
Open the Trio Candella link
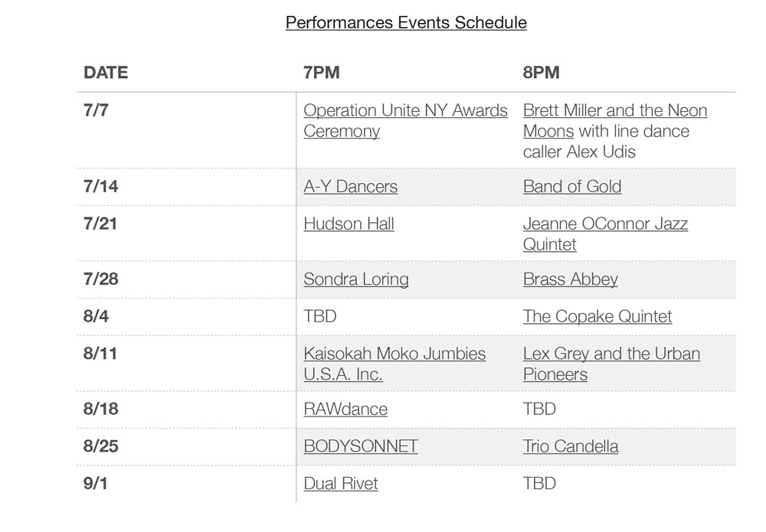pyautogui.click(x=571, y=446)
